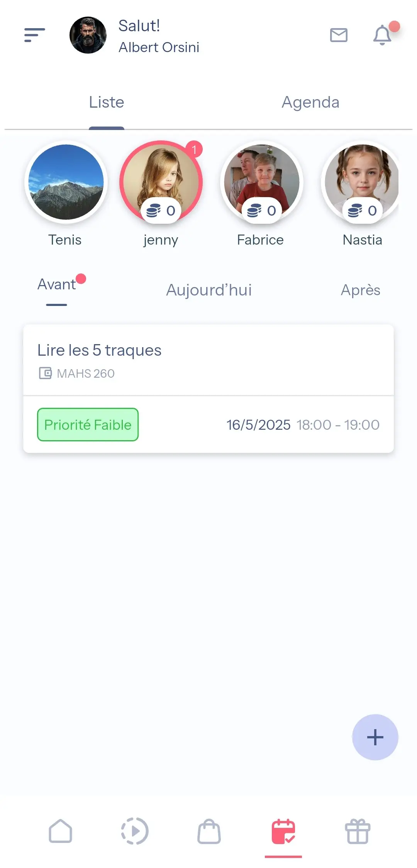Open the 'Lire les 5 traques' task
The width and height of the screenshot is (417, 868).
coord(208,359)
